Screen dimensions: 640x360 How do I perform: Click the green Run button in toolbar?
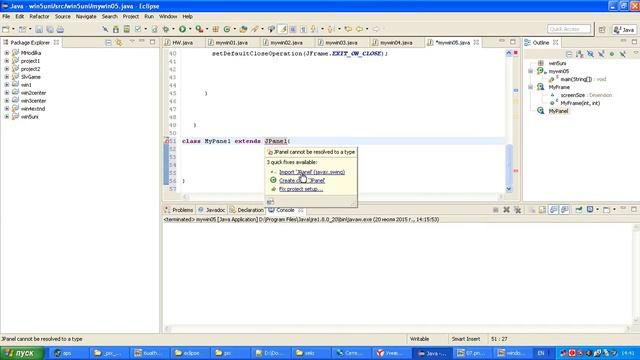tap(182, 29)
